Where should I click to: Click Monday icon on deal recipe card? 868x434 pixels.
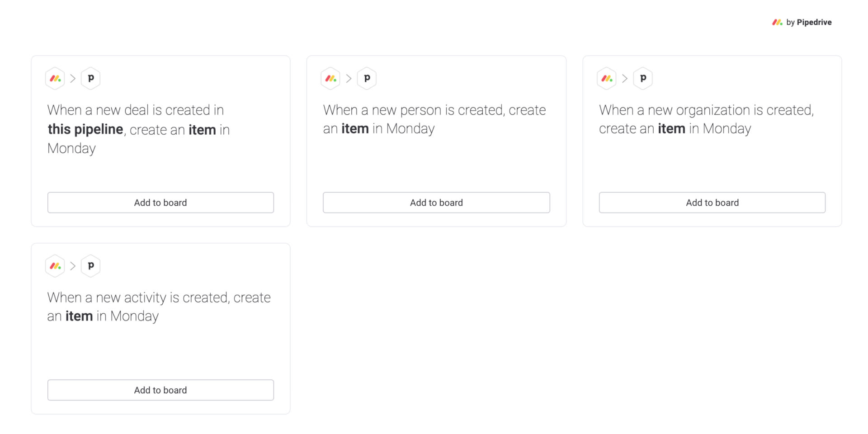[x=55, y=79]
